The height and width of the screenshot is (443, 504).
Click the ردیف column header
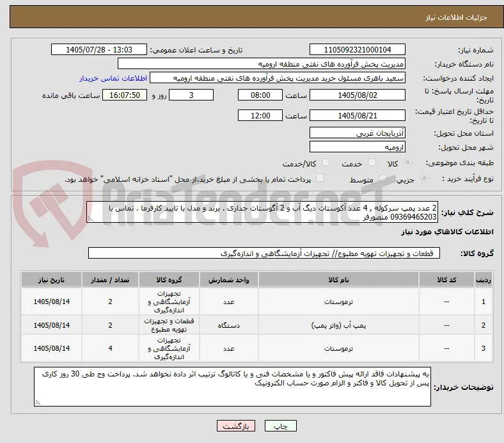coord(483,280)
